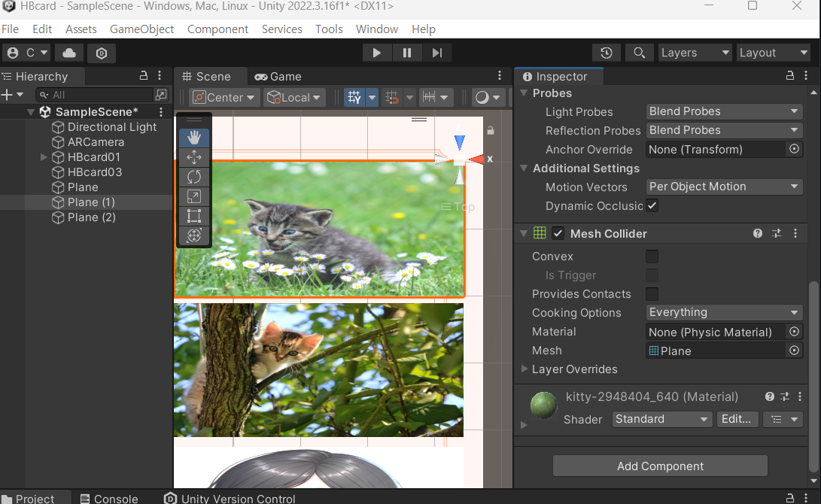
Task: Toggle scene view rotation lock
Action: (490, 130)
